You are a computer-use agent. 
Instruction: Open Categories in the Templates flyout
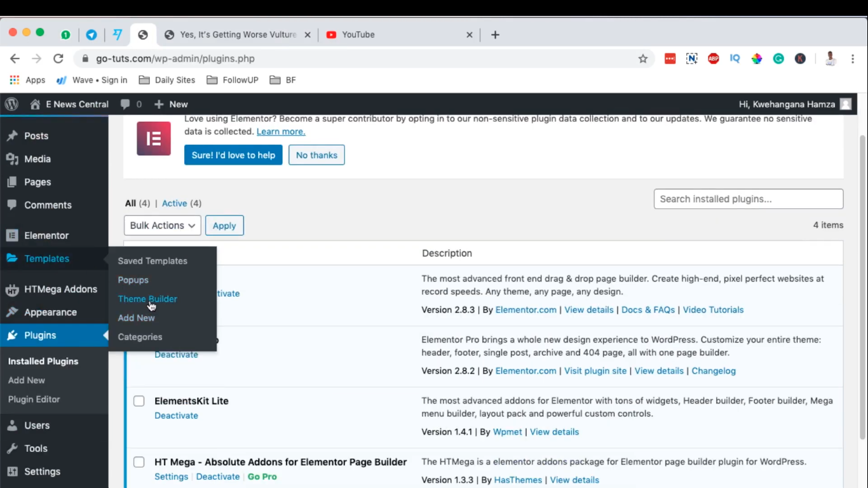[x=140, y=337]
